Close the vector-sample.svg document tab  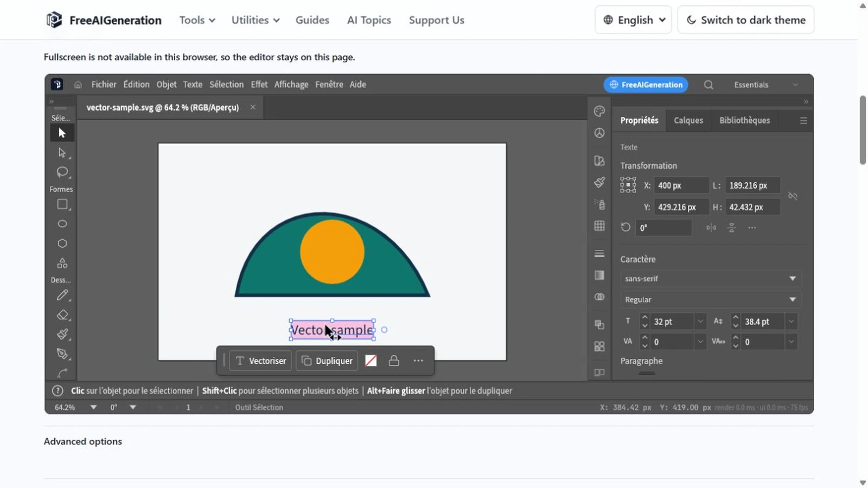pyautogui.click(x=253, y=107)
